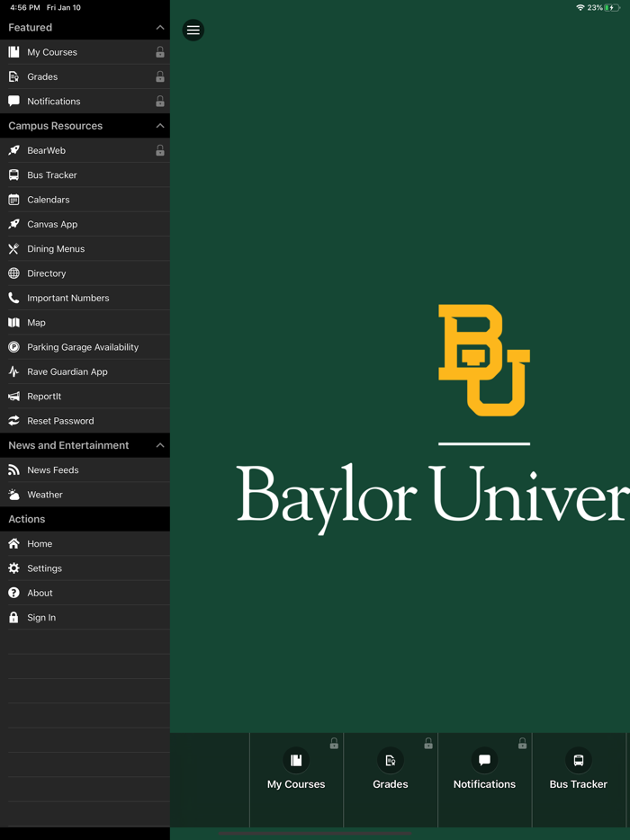The height and width of the screenshot is (840, 630).
Task: Click the News Feeds RSS icon
Action: (13, 469)
